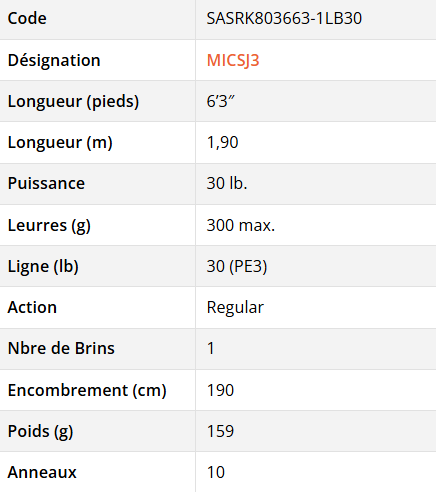Select the product code SASRK803663-1LB30

tap(284, 18)
